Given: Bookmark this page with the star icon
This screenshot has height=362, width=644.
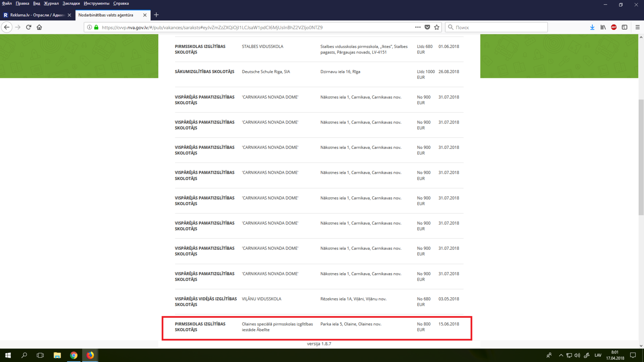Looking at the screenshot, I should [437, 27].
